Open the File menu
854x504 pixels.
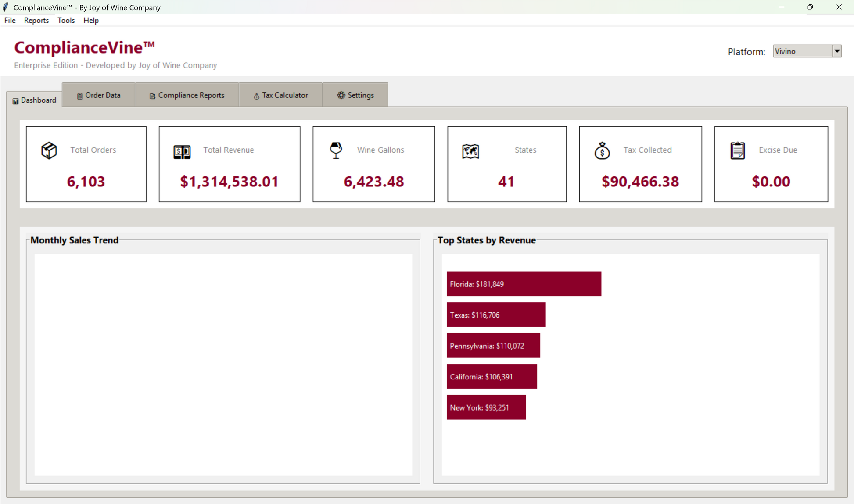pyautogui.click(x=10, y=20)
